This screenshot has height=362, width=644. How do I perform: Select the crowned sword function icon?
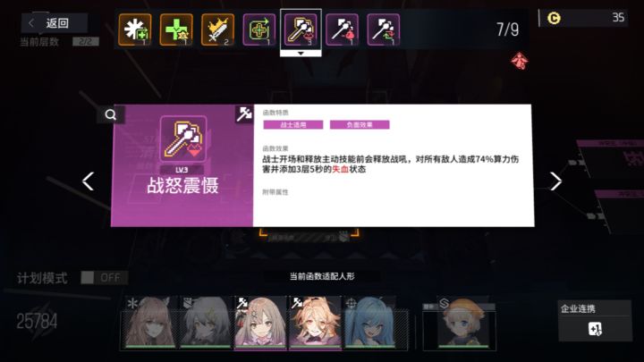[217, 29]
